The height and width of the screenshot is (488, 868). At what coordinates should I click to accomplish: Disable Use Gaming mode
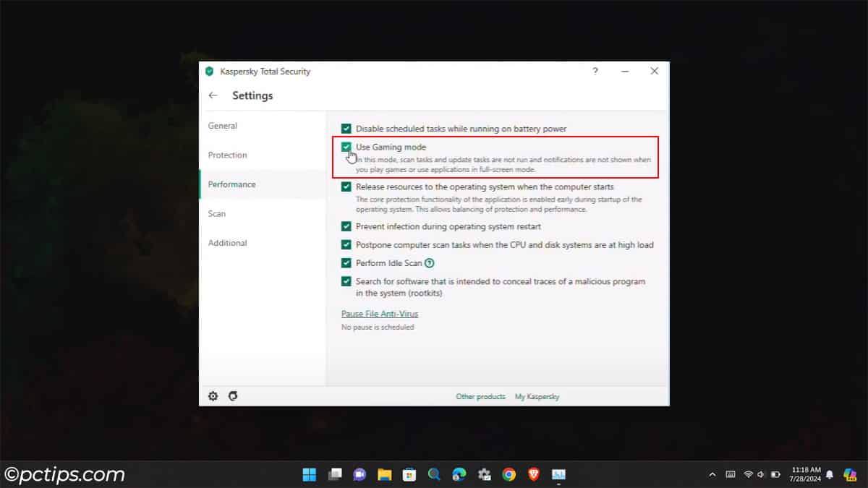point(346,147)
